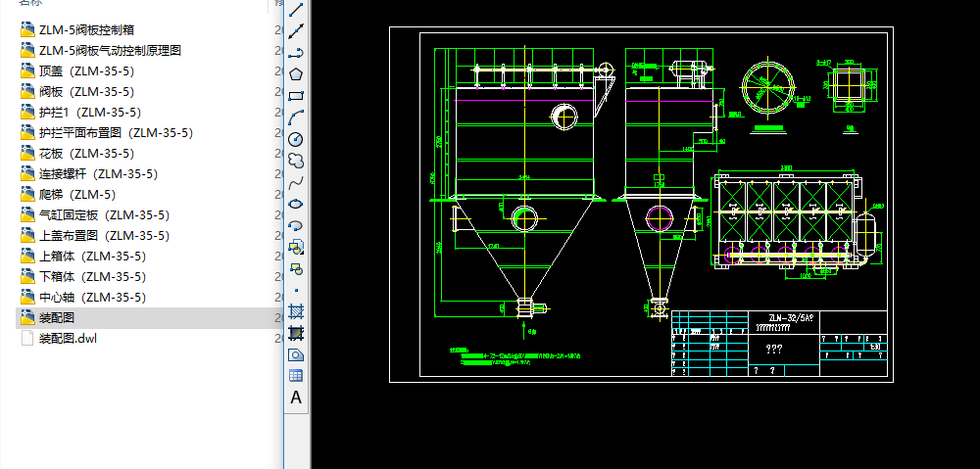This screenshot has height=469, width=980.
Task: Select the Circle tool
Action: pyautogui.click(x=296, y=139)
